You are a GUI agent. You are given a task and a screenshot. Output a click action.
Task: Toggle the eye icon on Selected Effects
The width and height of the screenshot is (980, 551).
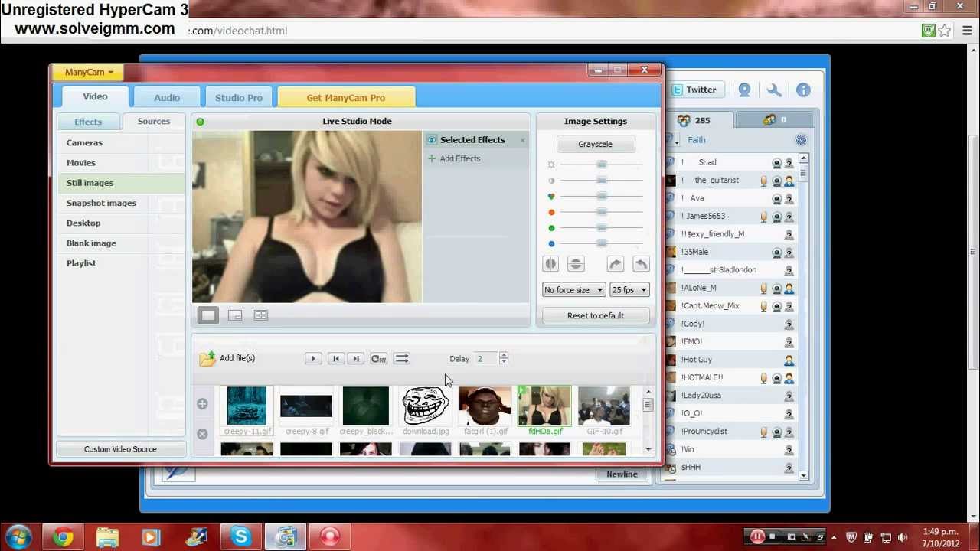point(432,140)
